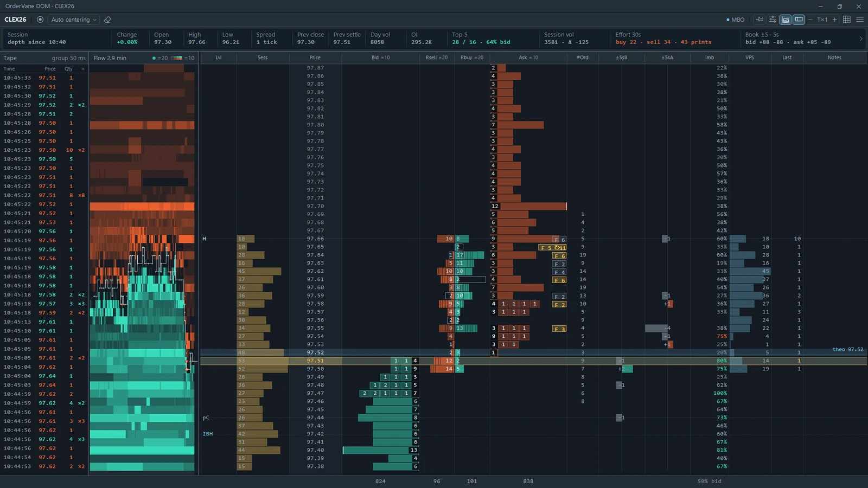Click the theo 97.52 label
The width and height of the screenshot is (868, 488).
[848, 349]
